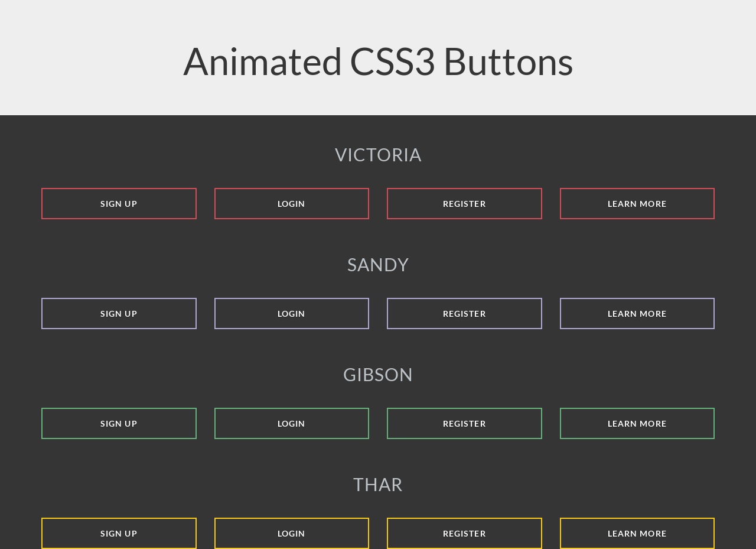Select the Gibson LOGIN button

[292, 423]
